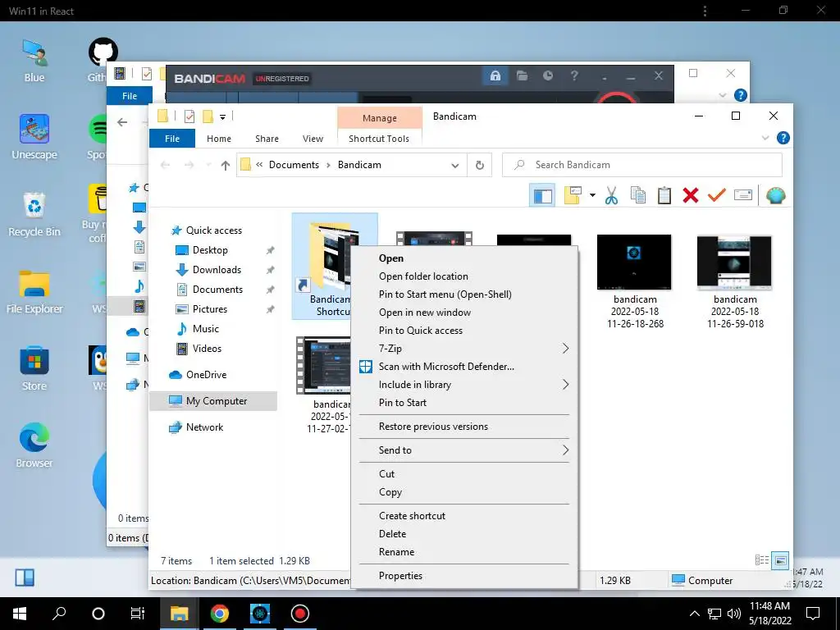Choose Properties in context menu

point(464,576)
